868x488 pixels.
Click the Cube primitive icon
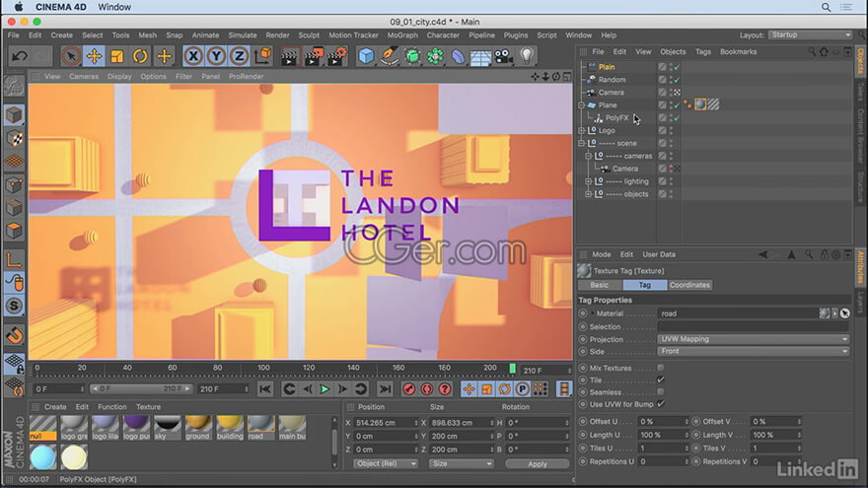click(x=366, y=56)
